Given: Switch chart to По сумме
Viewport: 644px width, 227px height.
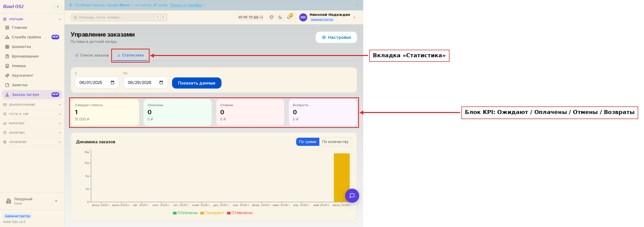Looking at the screenshot, I should (x=307, y=142).
